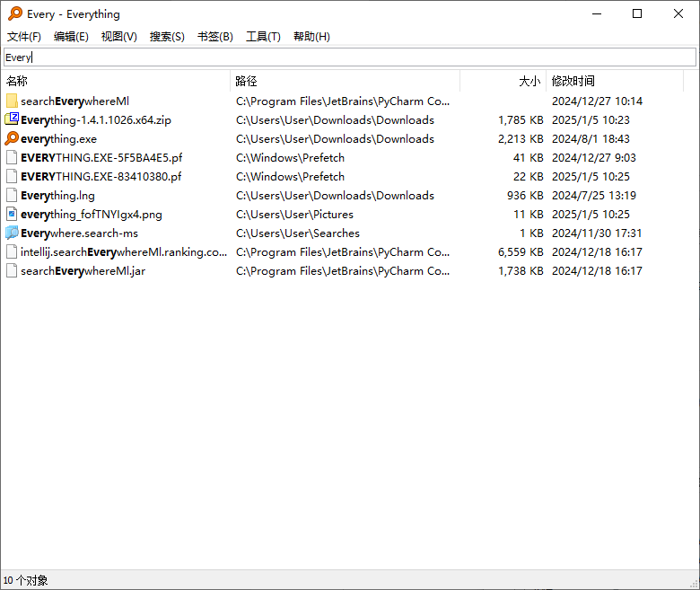Select Everything-1.4.1.1026.x64.zip file name
This screenshot has height=590, width=700.
pos(96,120)
